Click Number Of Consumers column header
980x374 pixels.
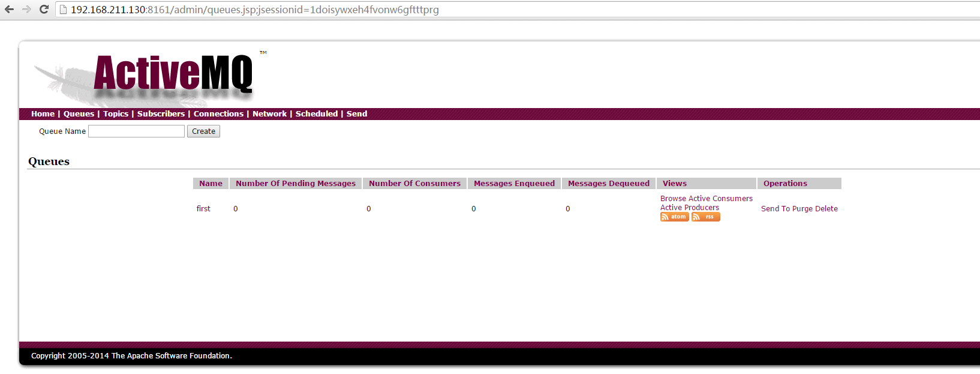(414, 184)
